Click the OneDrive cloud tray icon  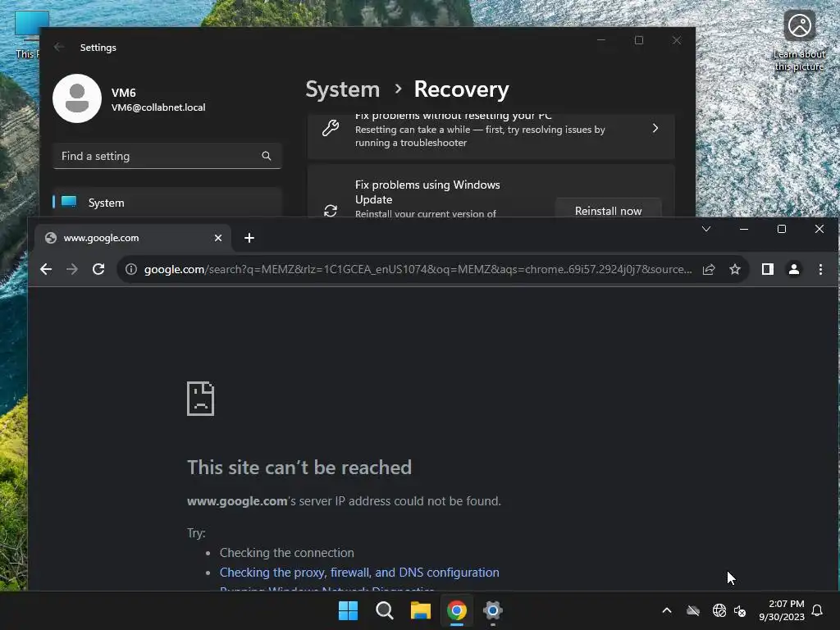(693, 610)
